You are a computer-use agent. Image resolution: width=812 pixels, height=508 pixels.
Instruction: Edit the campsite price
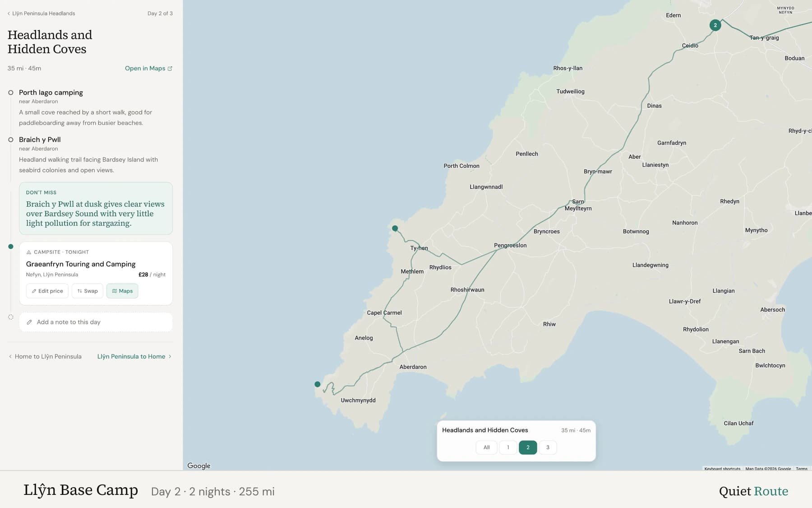(x=47, y=291)
